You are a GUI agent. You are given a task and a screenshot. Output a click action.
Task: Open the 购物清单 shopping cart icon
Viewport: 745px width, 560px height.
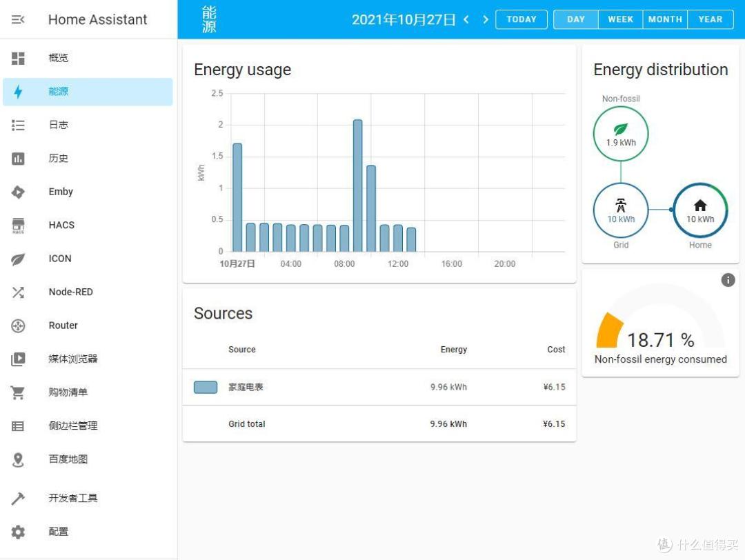click(18, 393)
